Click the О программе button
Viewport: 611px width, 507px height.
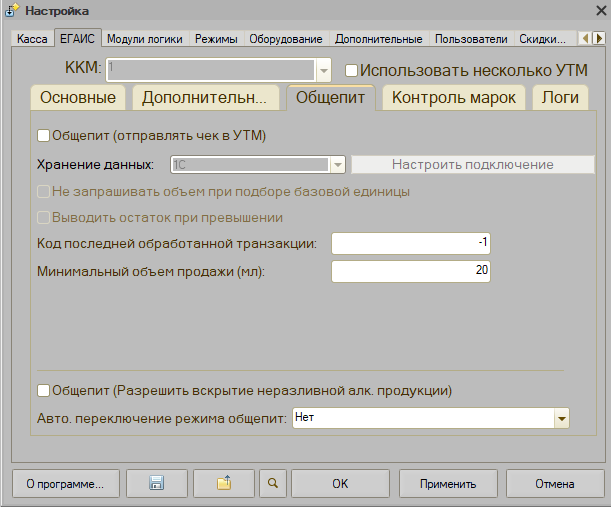[x=65, y=484]
